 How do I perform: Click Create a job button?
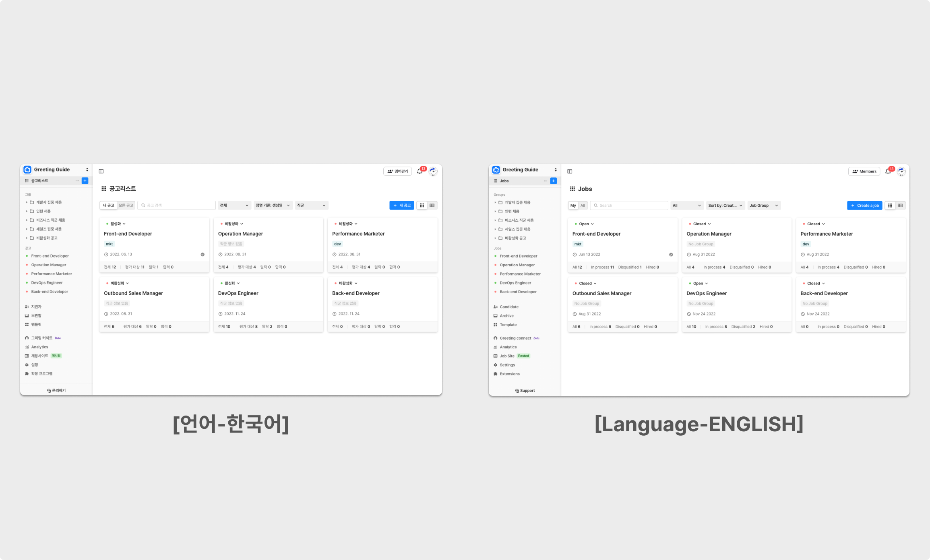[x=864, y=206]
